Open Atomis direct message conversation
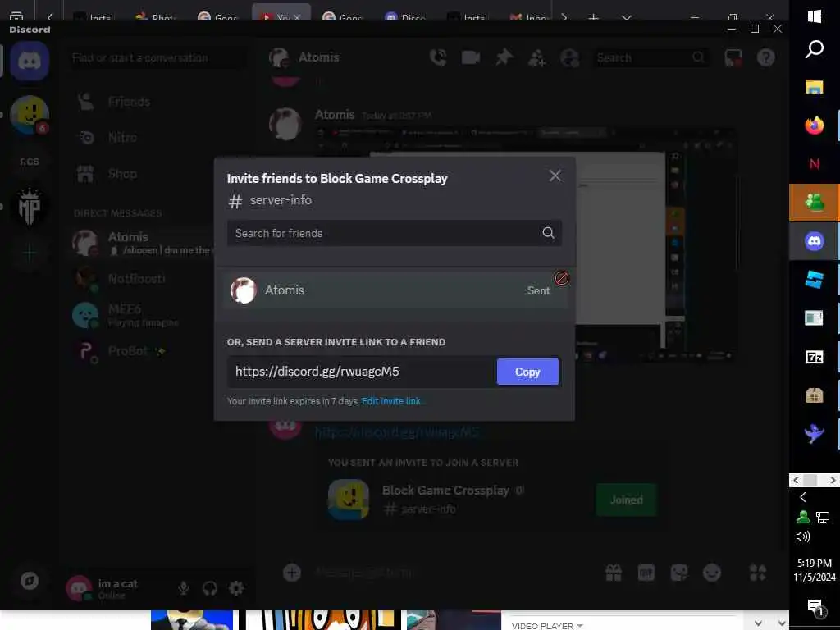The height and width of the screenshot is (630, 840). pos(144,243)
